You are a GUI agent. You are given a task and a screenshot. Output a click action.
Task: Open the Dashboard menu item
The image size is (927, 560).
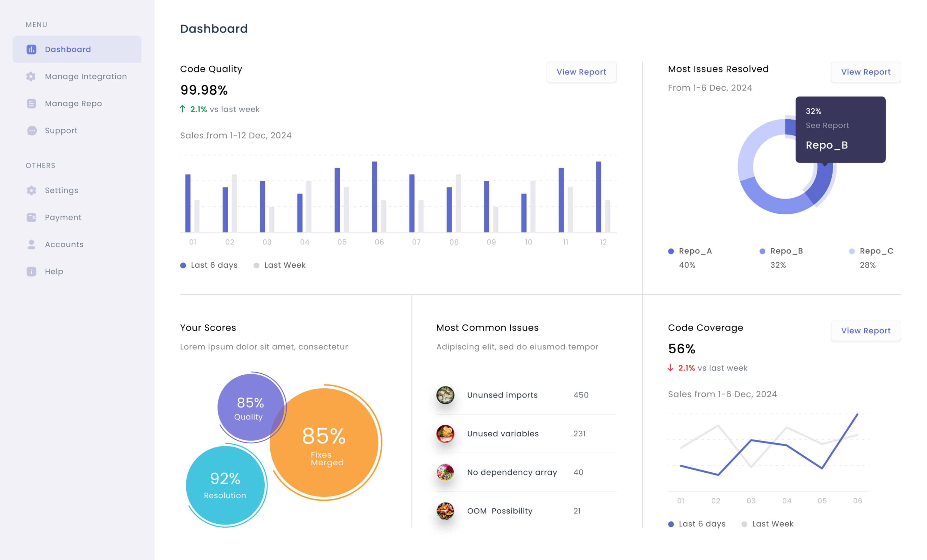pyautogui.click(x=77, y=49)
